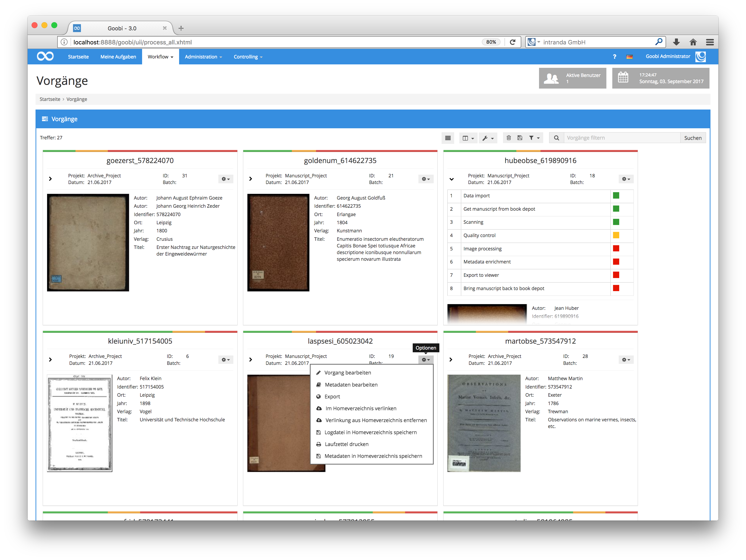746x560 pixels.
Task: Expand kleiuniv_517154005 process details
Action: (50, 360)
